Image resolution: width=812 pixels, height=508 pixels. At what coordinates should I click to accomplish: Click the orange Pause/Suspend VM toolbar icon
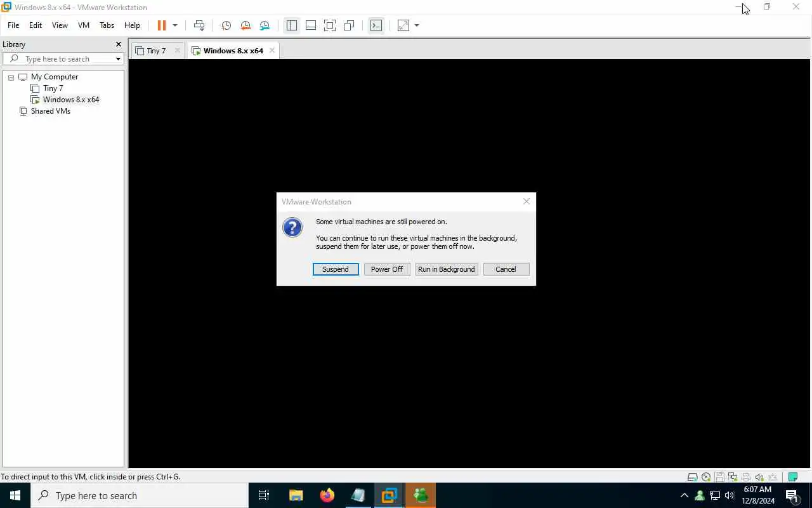[162, 25]
